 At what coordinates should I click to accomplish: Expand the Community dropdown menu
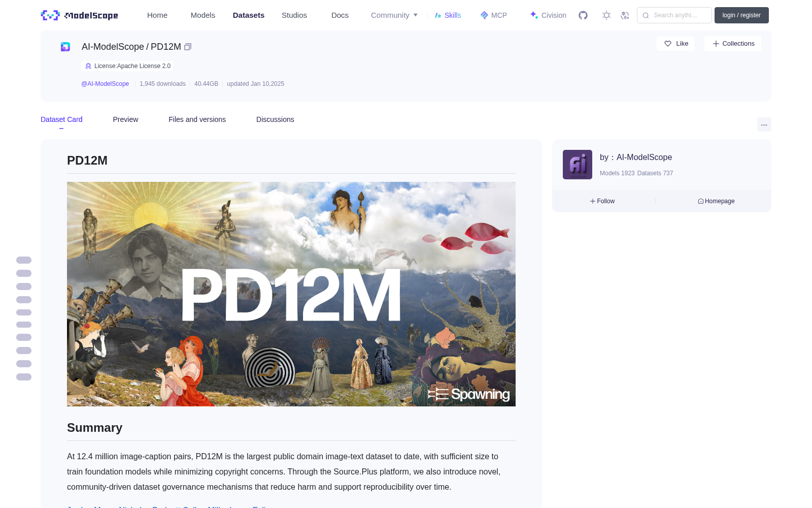pyautogui.click(x=394, y=15)
